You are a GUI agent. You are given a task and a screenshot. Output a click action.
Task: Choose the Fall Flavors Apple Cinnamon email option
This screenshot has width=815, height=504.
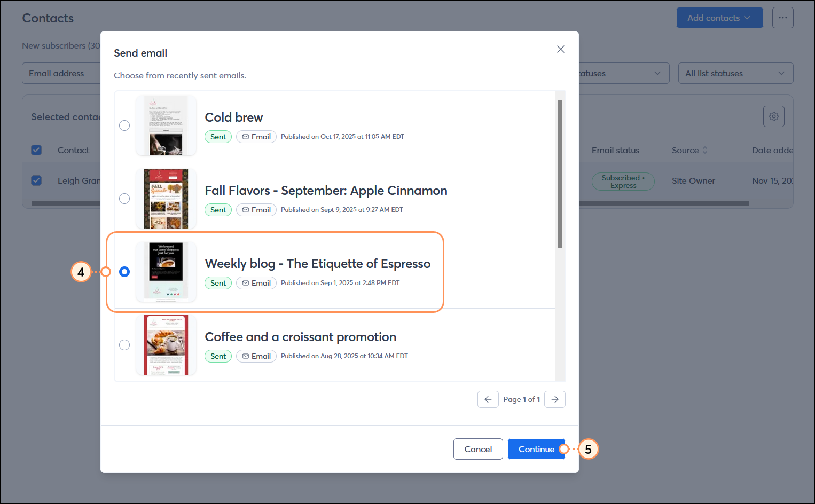pos(124,198)
